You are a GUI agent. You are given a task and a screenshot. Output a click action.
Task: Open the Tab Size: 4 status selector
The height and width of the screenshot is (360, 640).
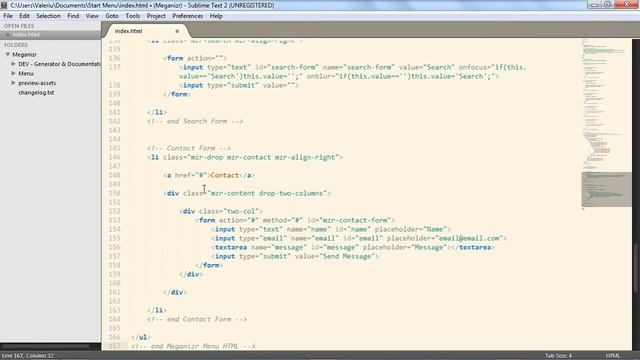click(558, 356)
